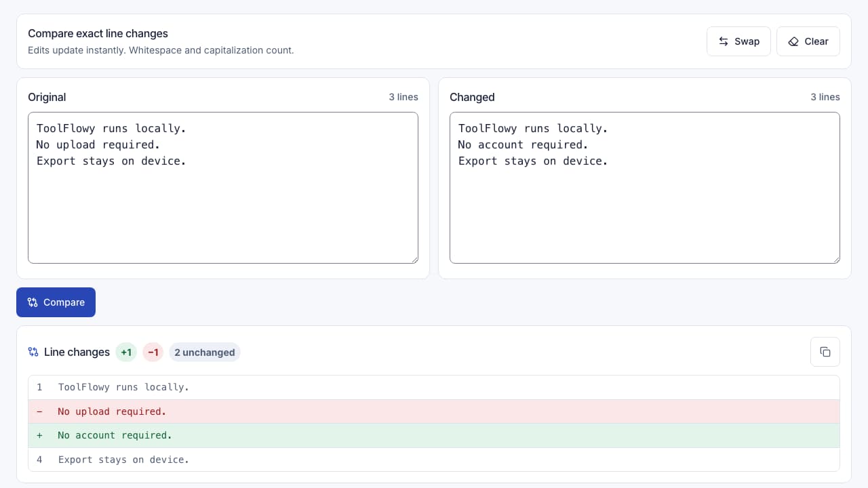Image resolution: width=868 pixels, height=488 pixels.
Task: Click the Swap button
Action: 738,41
